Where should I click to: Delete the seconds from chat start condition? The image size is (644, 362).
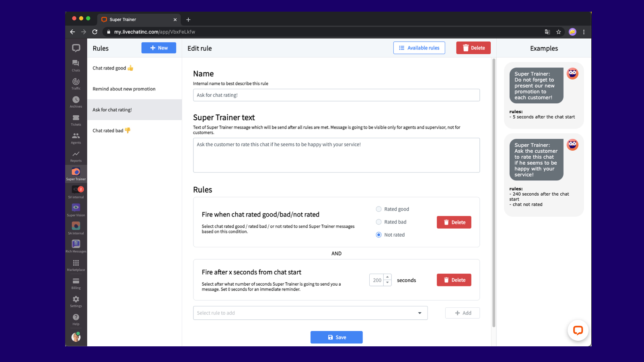[454, 280]
